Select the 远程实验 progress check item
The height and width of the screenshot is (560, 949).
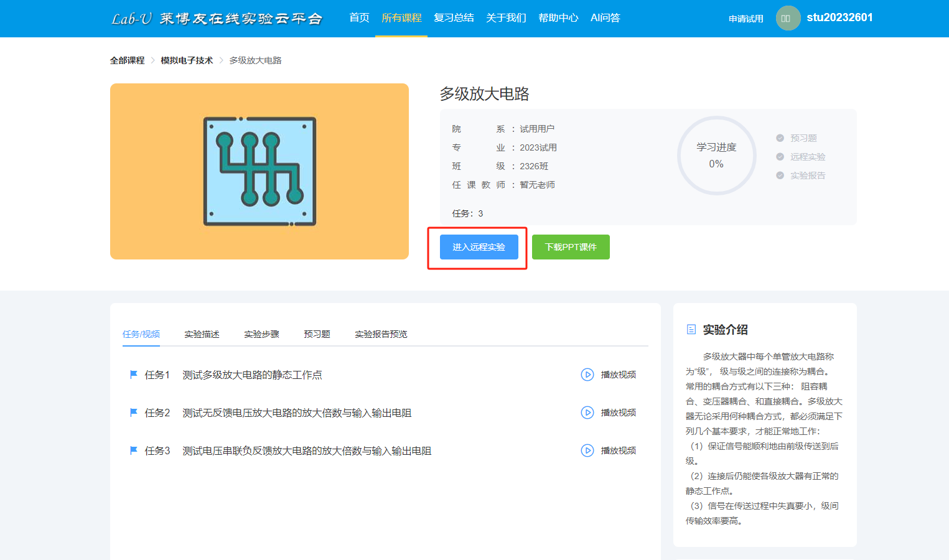pyautogui.click(x=801, y=157)
